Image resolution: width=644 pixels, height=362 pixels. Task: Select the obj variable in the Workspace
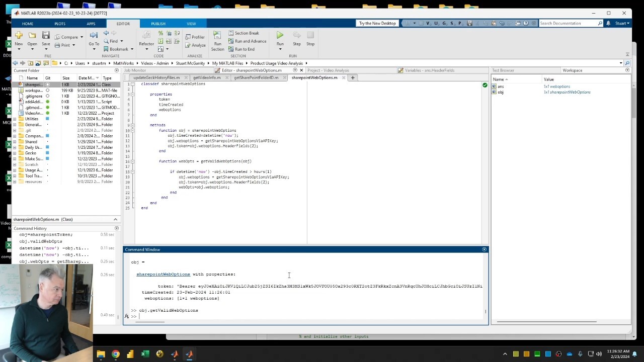point(500,93)
